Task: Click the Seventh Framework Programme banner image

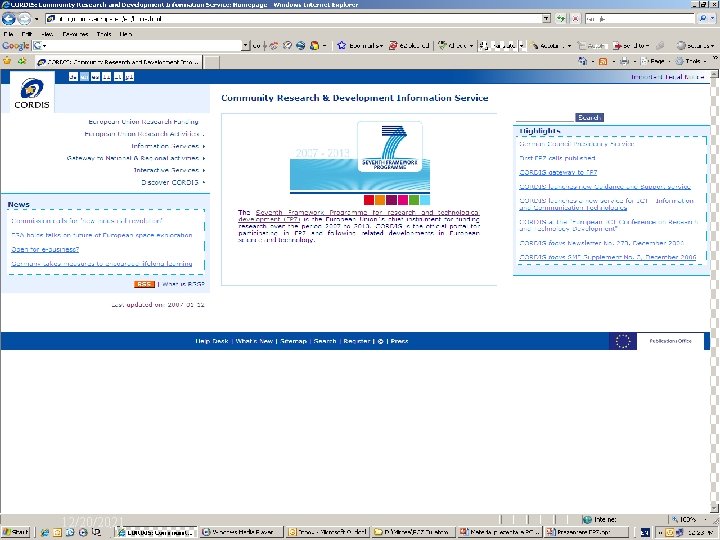Action: (x=360, y=163)
